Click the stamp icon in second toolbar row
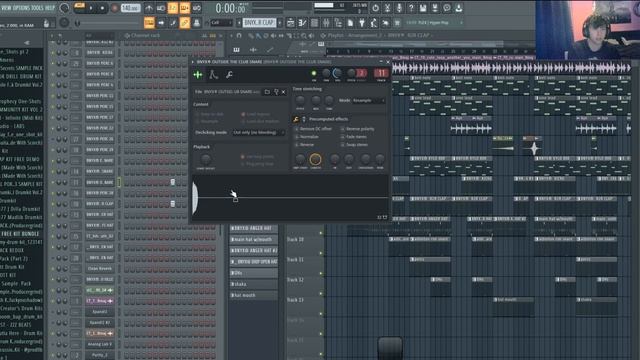The height and width of the screenshot is (360, 640). click(x=196, y=23)
